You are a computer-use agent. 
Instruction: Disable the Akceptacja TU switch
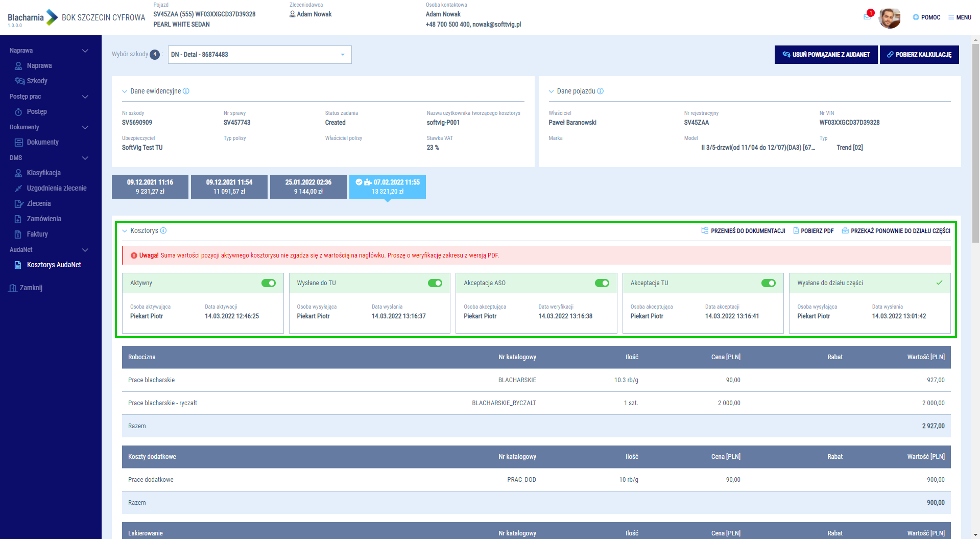(x=769, y=283)
